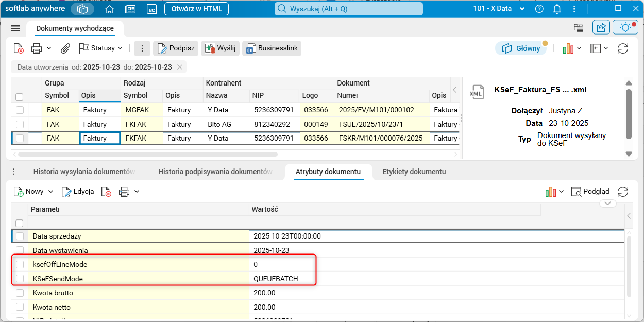The width and height of the screenshot is (644, 322).
Task: Click the cube workspace icon
Action: click(82, 9)
